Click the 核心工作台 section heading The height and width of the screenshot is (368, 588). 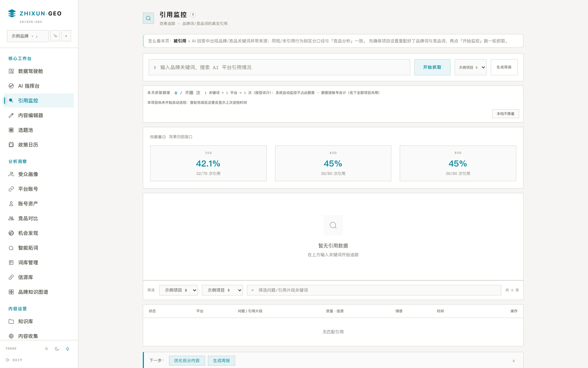pyautogui.click(x=20, y=58)
